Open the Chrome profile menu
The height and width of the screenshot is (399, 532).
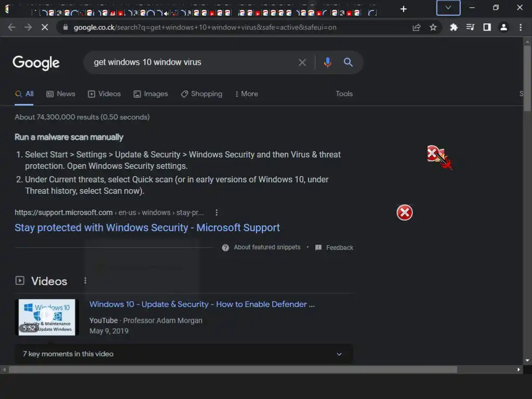coord(503,27)
